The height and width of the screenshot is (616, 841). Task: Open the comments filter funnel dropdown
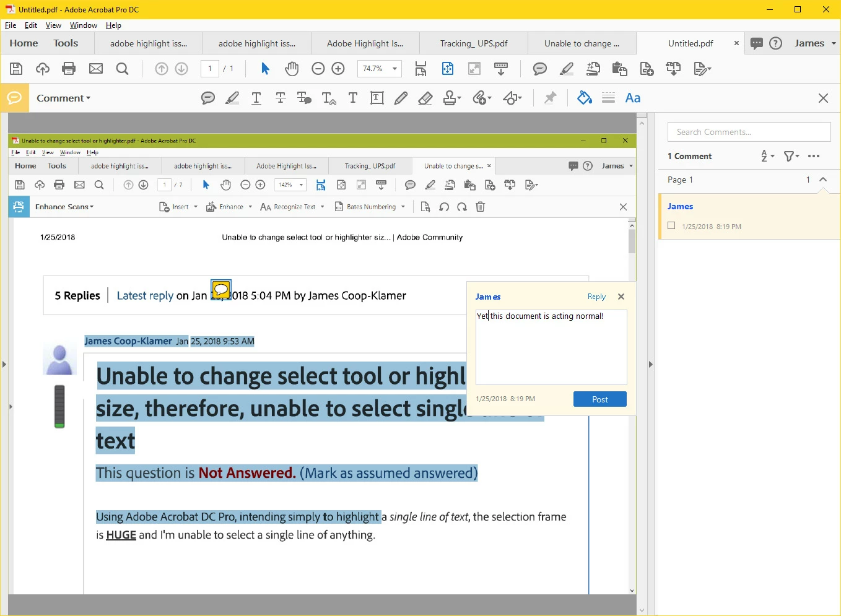(x=791, y=156)
